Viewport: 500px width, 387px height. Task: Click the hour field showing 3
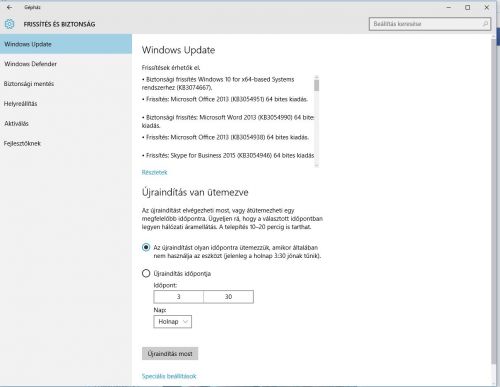coord(179,297)
